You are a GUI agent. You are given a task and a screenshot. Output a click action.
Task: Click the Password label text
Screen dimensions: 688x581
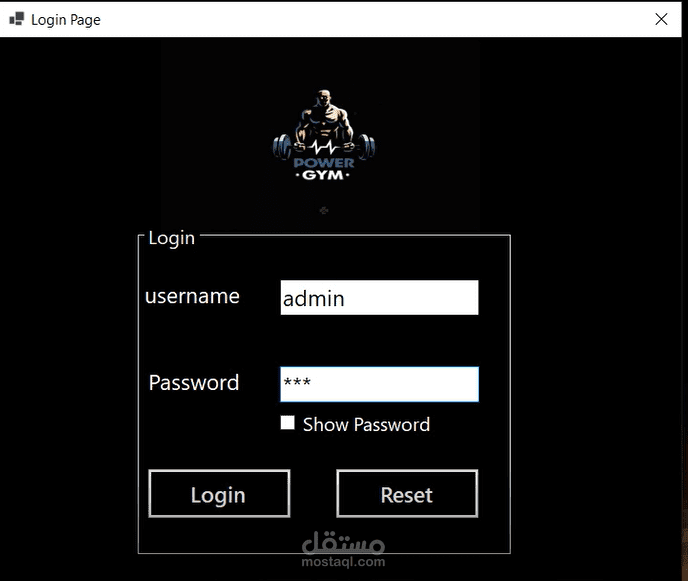coord(194,382)
